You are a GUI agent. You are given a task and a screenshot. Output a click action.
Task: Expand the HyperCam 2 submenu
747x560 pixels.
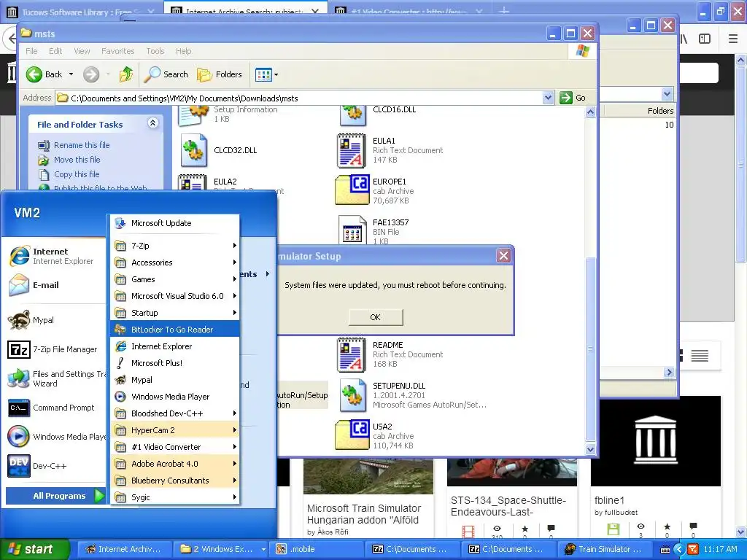(x=175, y=430)
